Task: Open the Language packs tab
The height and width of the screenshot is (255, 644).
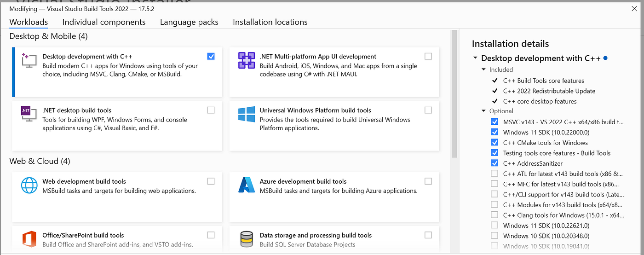Action: point(189,22)
